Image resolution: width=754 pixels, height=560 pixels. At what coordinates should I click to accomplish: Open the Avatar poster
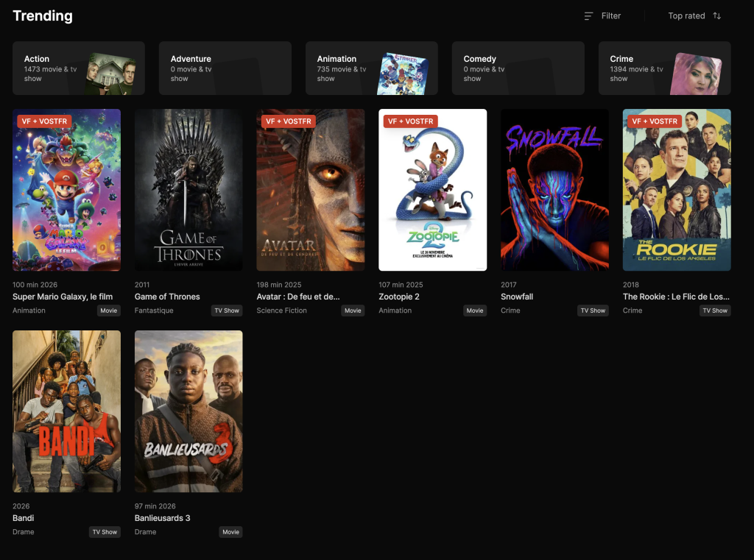(311, 190)
